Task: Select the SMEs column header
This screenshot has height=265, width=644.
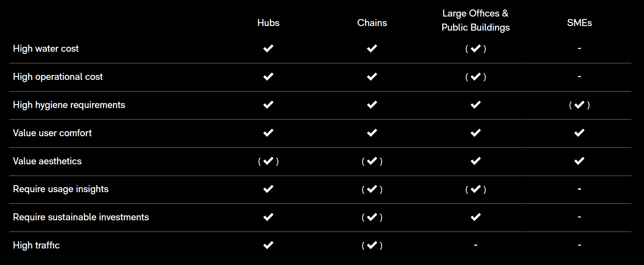Action: 579,23
